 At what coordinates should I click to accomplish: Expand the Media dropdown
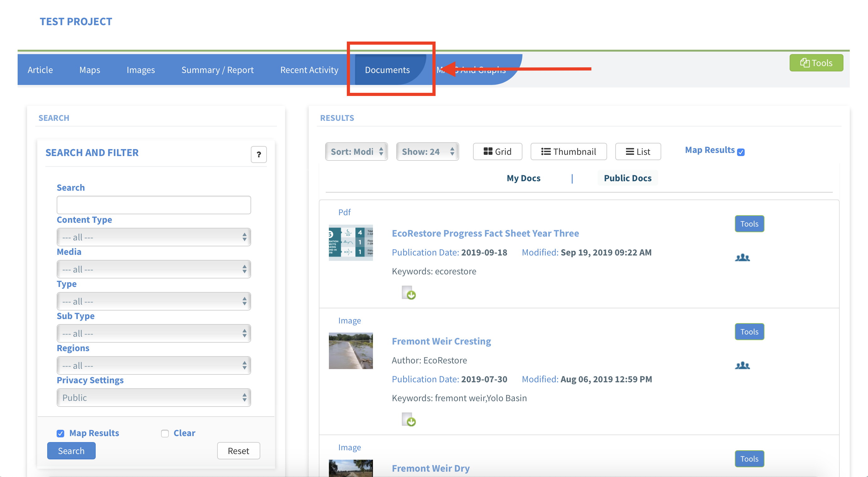154,269
